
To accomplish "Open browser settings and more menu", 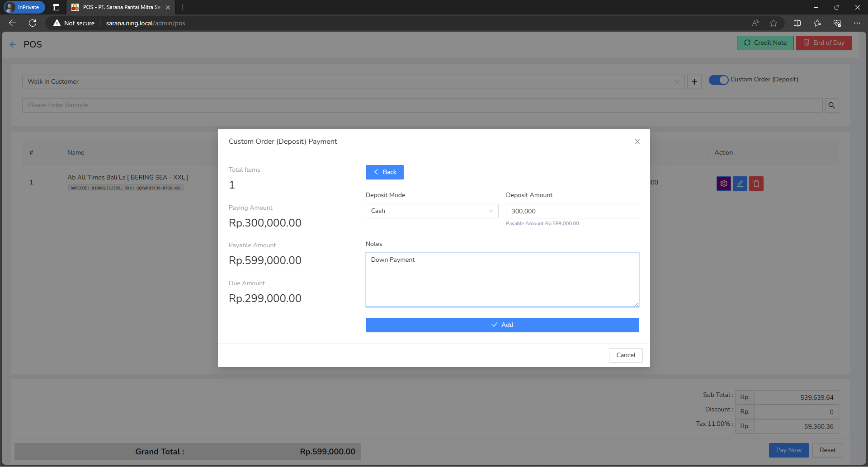I will [857, 23].
